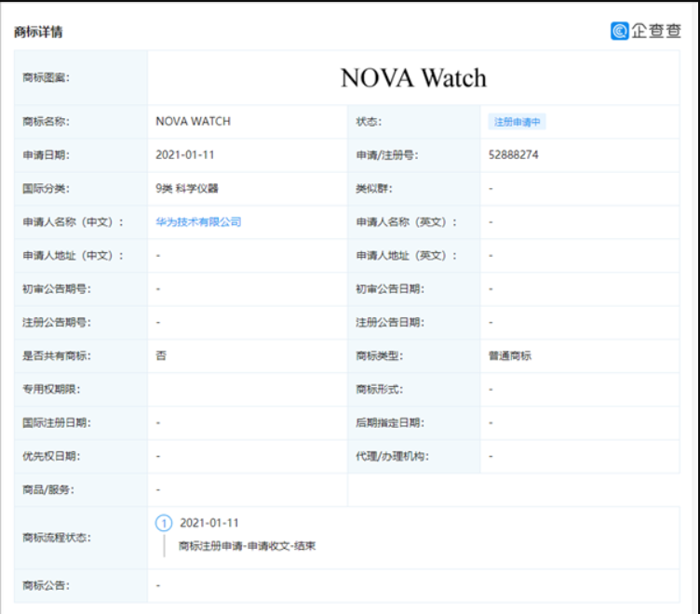Screen dimensions: 700x614
Task: Click the 企查查 logo icon
Action: click(620, 31)
